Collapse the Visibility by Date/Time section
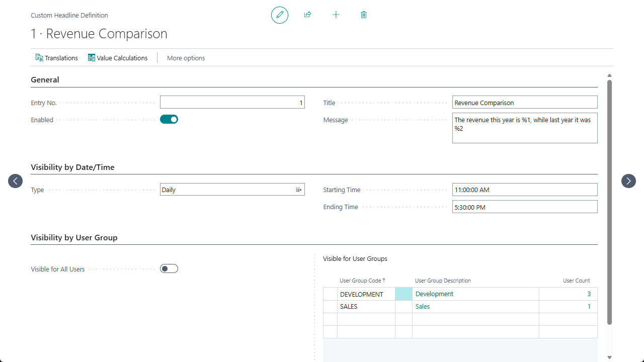This screenshot has width=644, height=362. coord(72,167)
